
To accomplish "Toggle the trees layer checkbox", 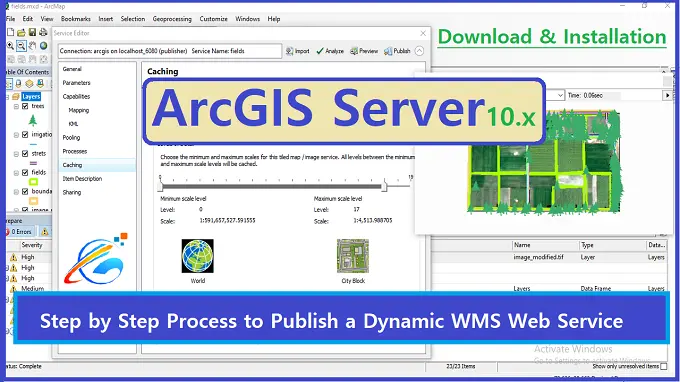I will (25, 106).
